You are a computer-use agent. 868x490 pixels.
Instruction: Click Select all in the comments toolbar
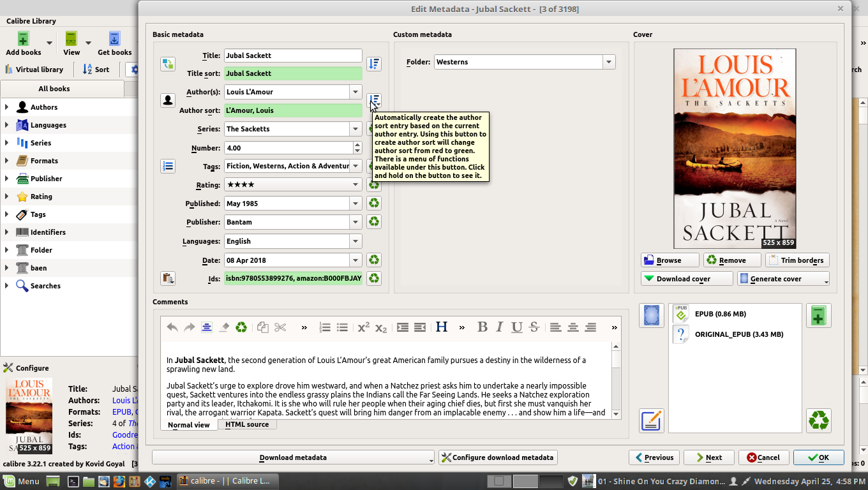point(207,327)
